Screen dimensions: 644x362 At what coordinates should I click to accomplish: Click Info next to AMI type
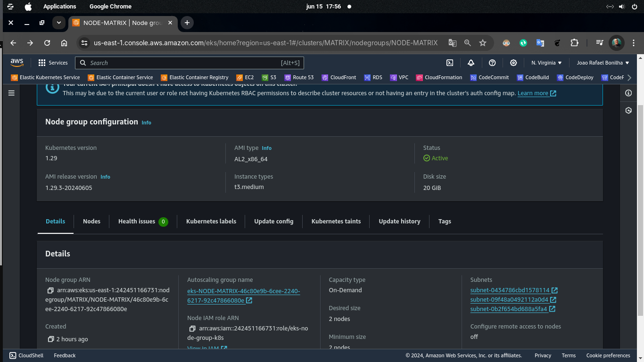pos(267,148)
